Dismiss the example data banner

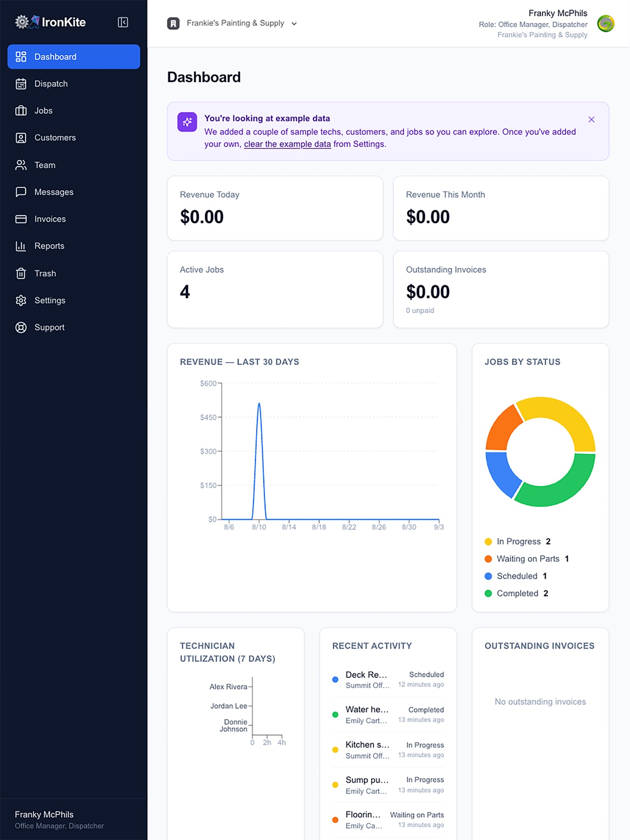pos(591,120)
